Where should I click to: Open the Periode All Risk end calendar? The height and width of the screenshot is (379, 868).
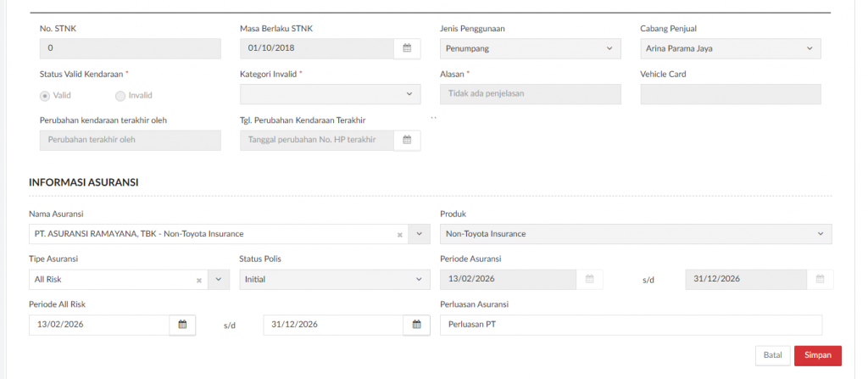point(416,325)
